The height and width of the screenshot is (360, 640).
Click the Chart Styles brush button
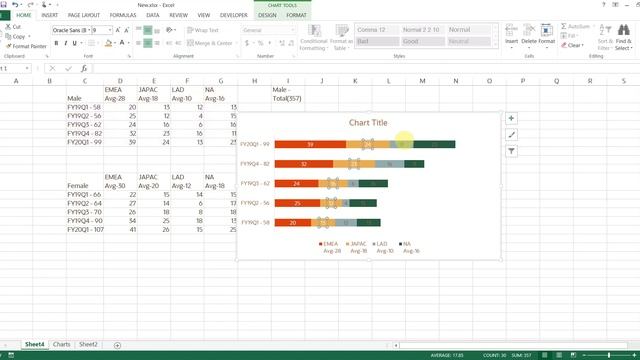[511, 135]
